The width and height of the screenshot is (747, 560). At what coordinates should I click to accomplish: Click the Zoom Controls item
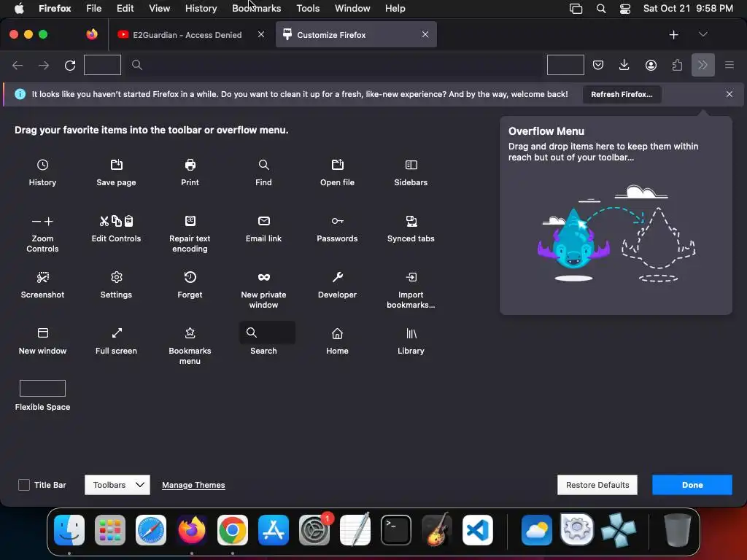[42, 233]
